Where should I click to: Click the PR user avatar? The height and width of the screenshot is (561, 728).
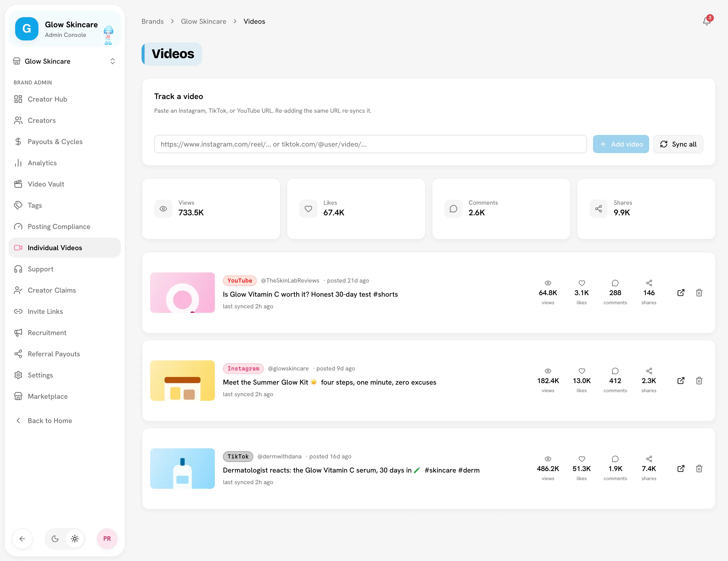107,539
